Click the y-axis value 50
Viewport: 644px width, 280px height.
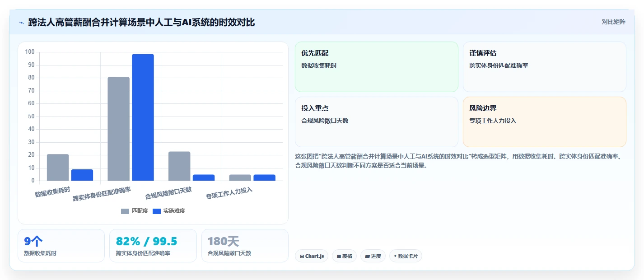click(x=31, y=117)
